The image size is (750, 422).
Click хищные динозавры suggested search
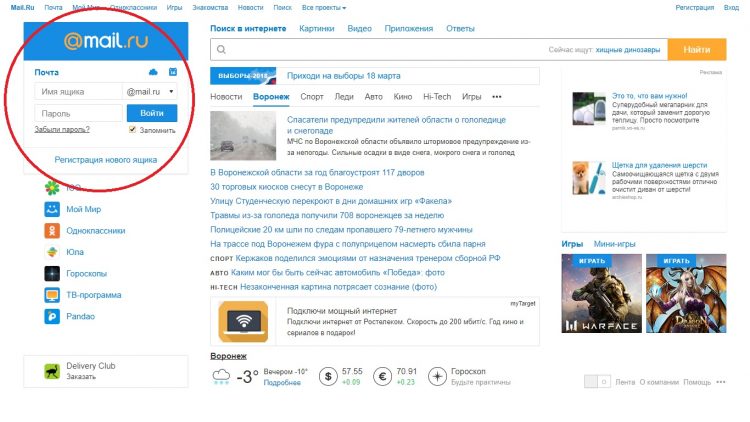(628, 50)
